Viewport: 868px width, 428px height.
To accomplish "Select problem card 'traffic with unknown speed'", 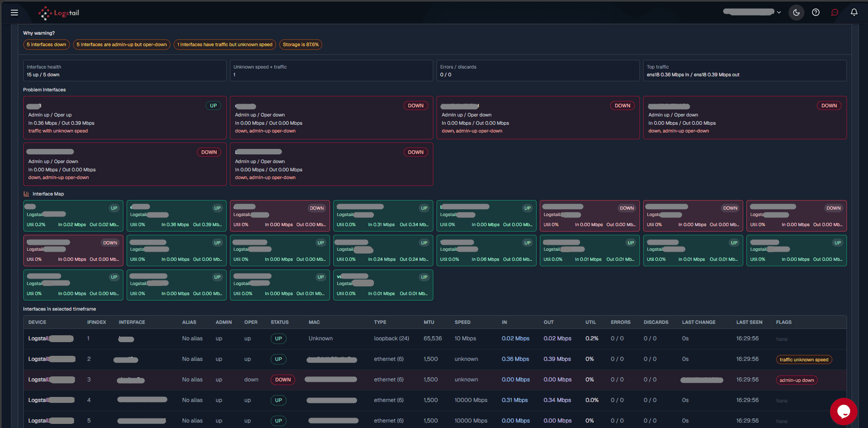I will (125, 118).
